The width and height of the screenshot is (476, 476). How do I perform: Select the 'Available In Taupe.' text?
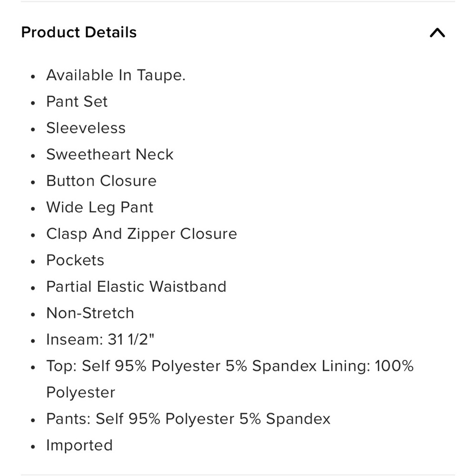(x=116, y=75)
